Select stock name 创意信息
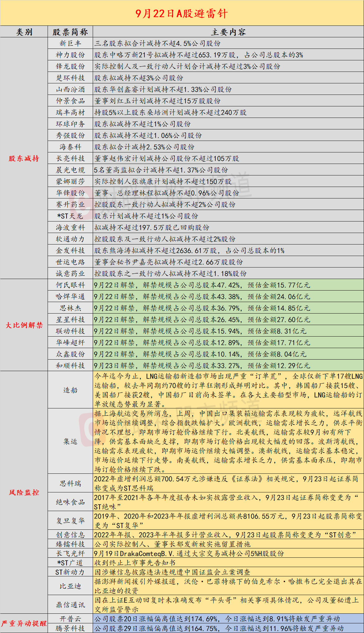 (70, 535)
